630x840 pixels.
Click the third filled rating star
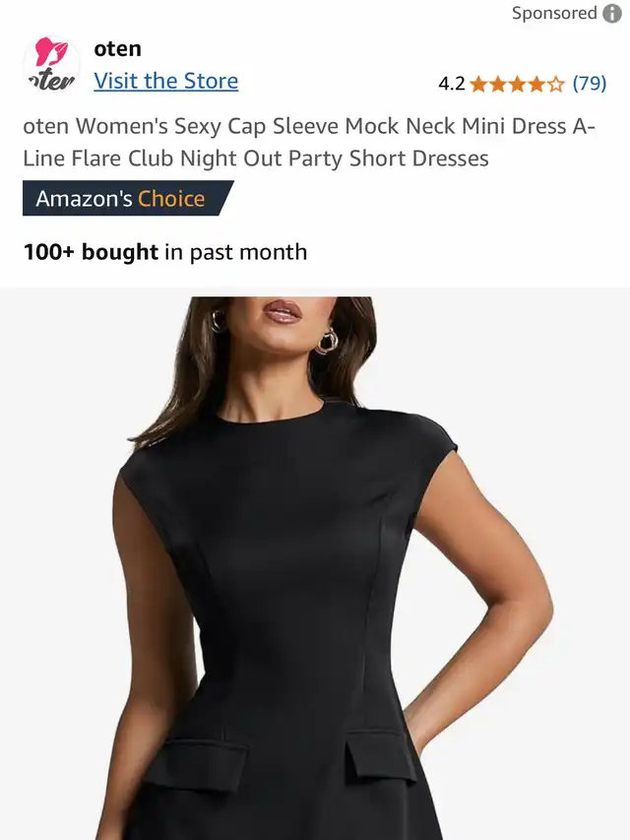(x=517, y=84)
